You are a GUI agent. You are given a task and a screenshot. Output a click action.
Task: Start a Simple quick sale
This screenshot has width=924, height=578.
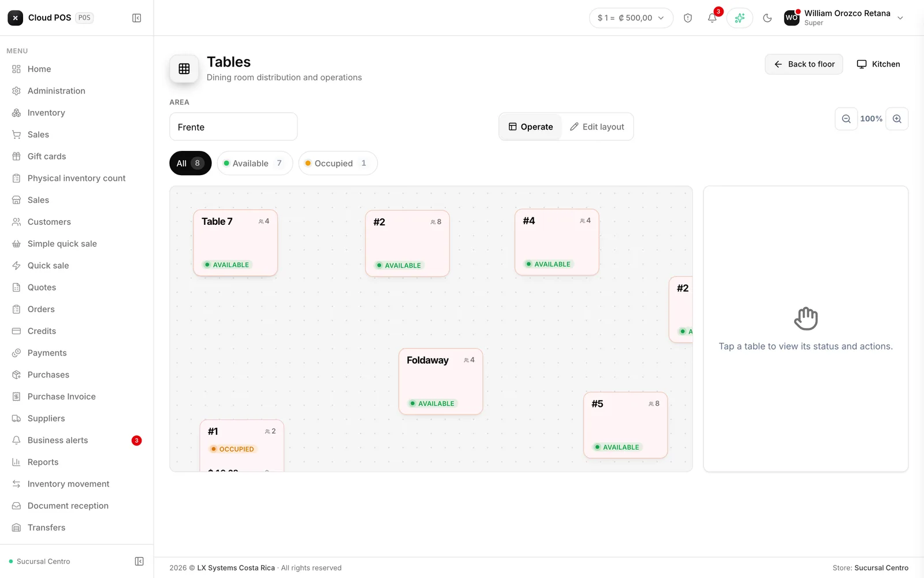[x=77, y=244]
